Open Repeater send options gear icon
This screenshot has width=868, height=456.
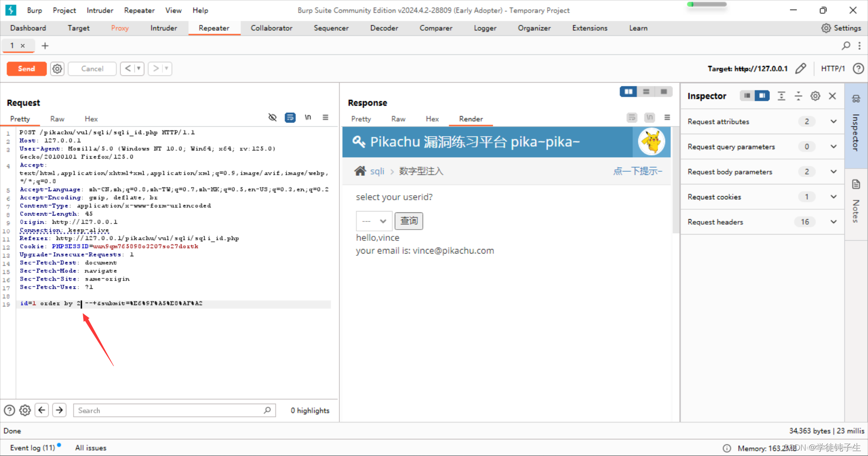(x=57, y=69)
